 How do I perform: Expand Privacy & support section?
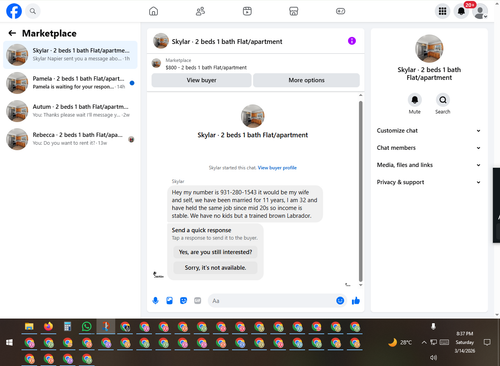(429, 182)
